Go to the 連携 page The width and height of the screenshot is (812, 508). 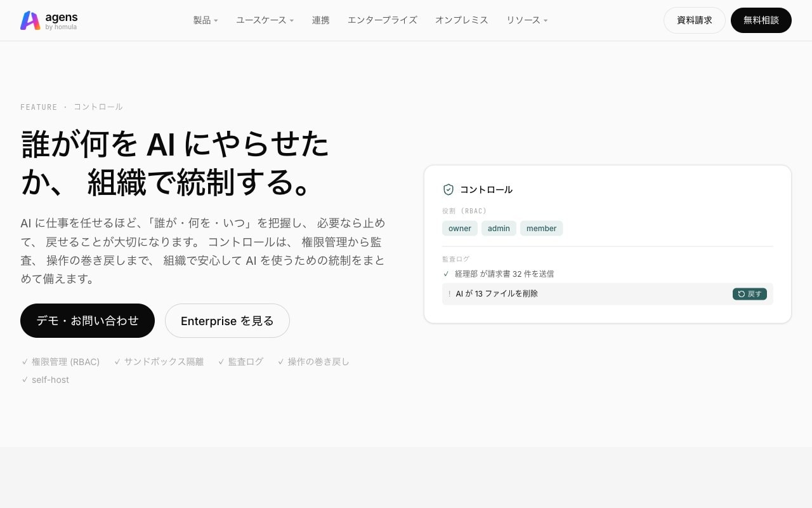321,20
